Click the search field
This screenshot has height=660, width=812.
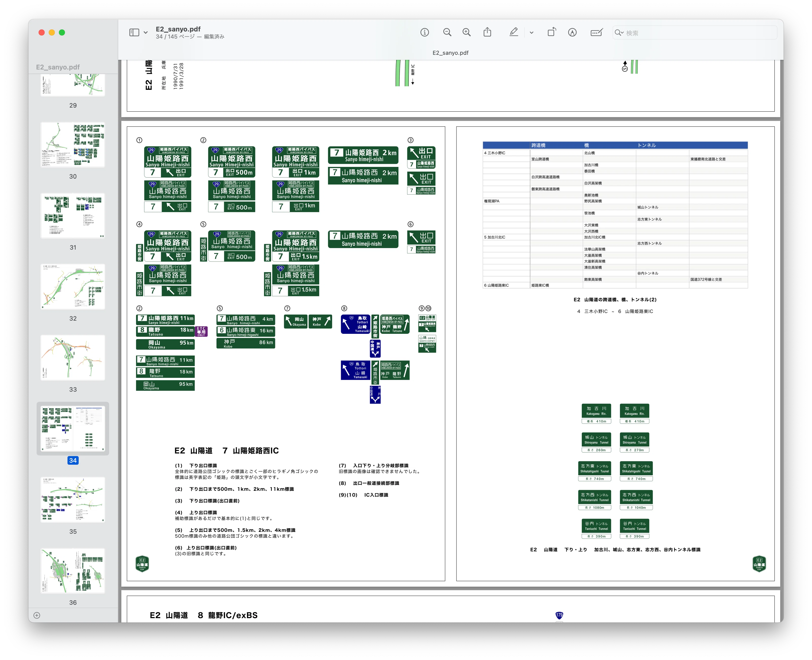[695, 33]
